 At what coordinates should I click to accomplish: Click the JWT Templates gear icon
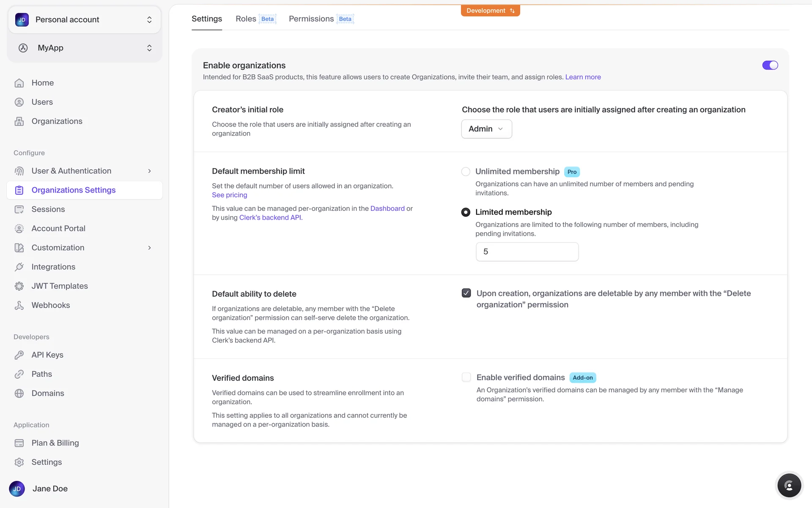point(19,286)
